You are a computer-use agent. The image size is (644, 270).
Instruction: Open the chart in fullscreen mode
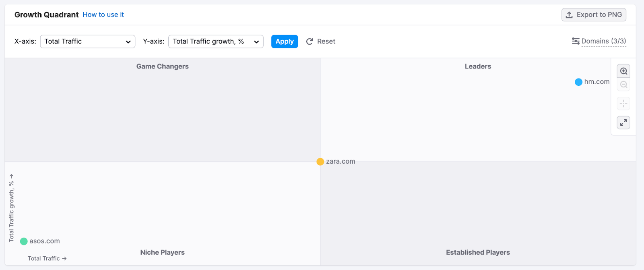(x=623, y=123)
